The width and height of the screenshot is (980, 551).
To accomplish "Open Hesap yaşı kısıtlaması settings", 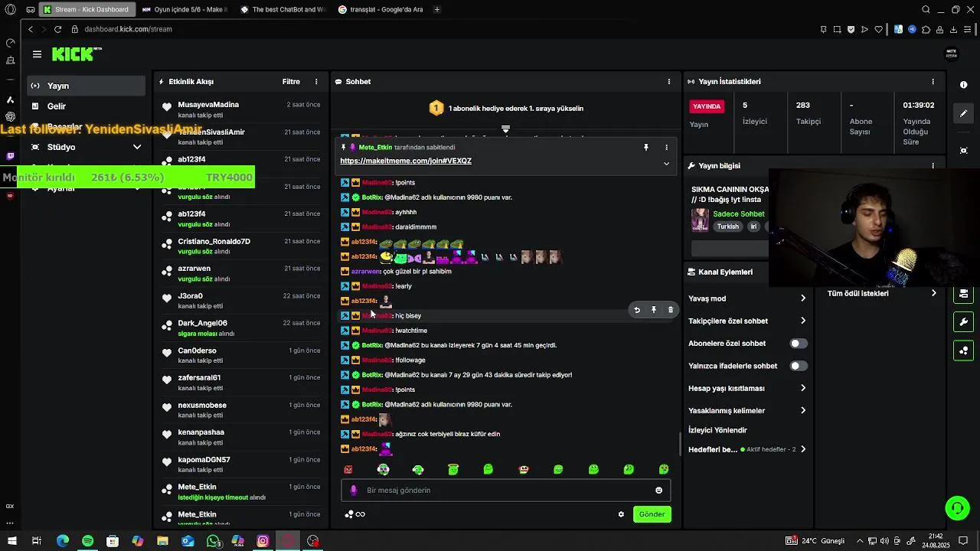I will (747, 388).
